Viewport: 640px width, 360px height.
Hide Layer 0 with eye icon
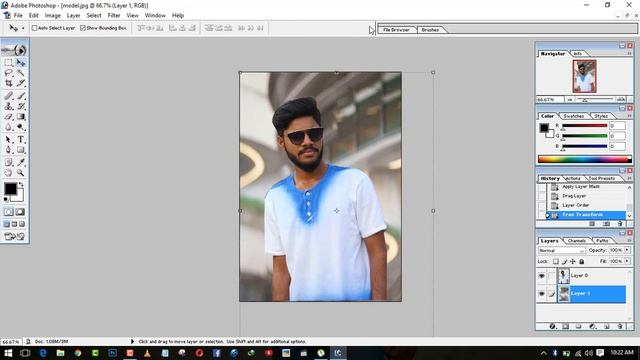click(542, 276)
